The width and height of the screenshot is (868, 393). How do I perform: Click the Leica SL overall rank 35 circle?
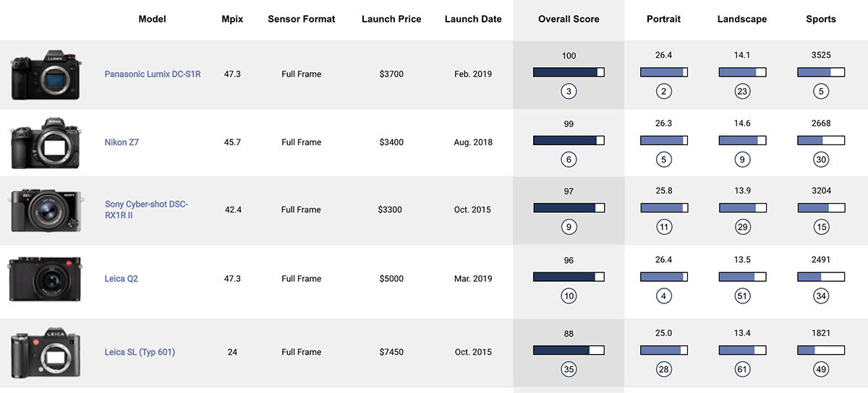pyautogui.click(x=569, y=370)
